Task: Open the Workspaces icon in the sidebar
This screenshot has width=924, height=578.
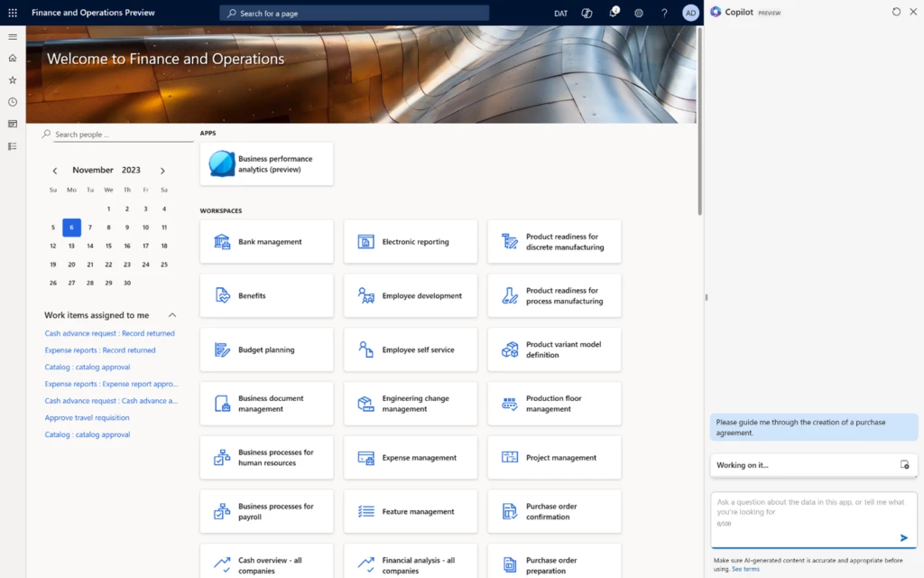Action: pyautogui.click(x=13, y=124)
